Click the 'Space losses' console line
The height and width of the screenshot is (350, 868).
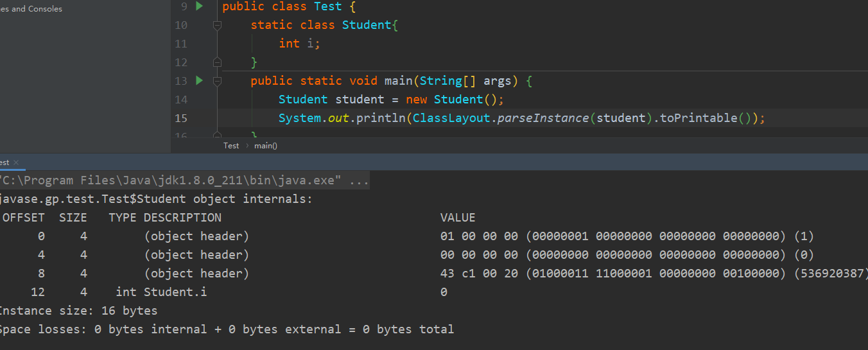tap(227, 329)
